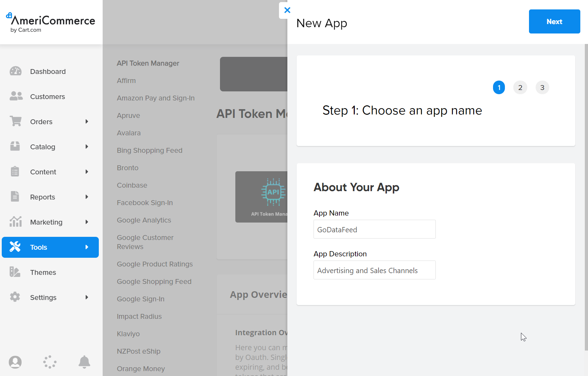Click the Settings gear icon

[x=15, y=297]
